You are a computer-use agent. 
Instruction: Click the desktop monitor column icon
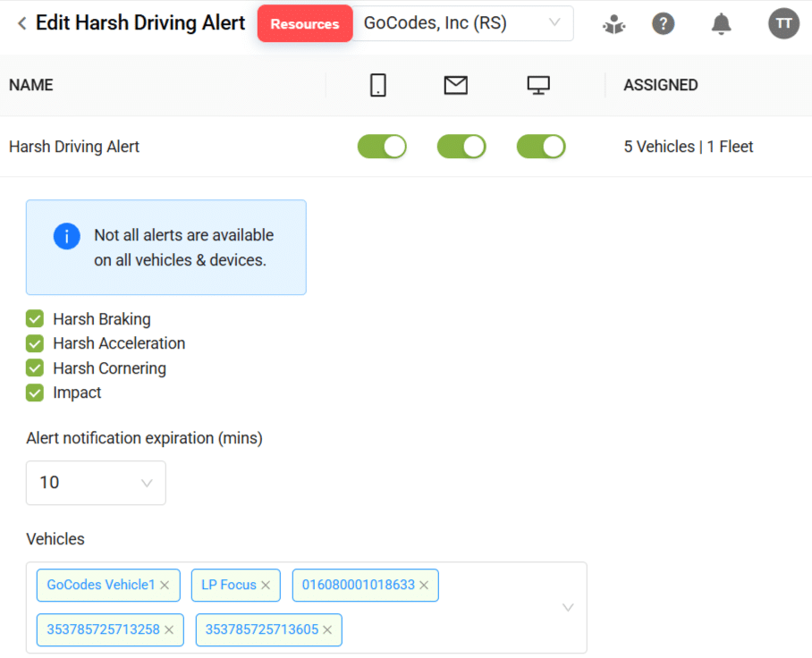[x=537, y=85]
